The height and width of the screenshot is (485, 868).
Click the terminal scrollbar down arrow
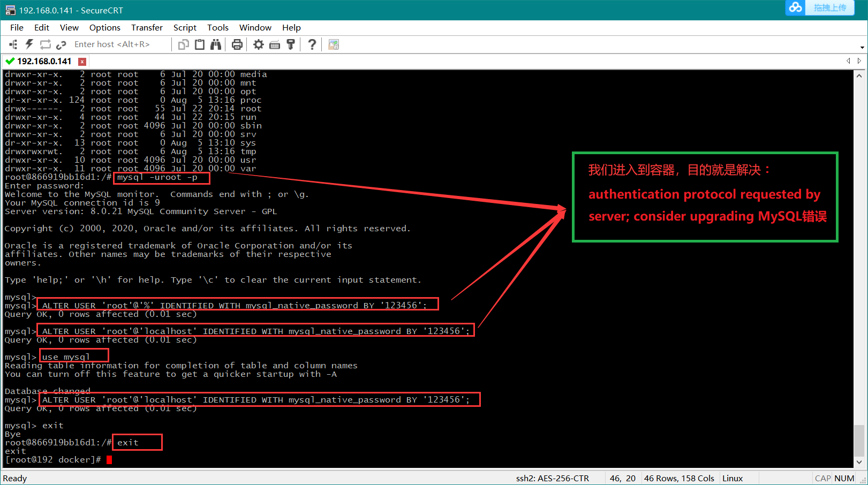point(859,461)
